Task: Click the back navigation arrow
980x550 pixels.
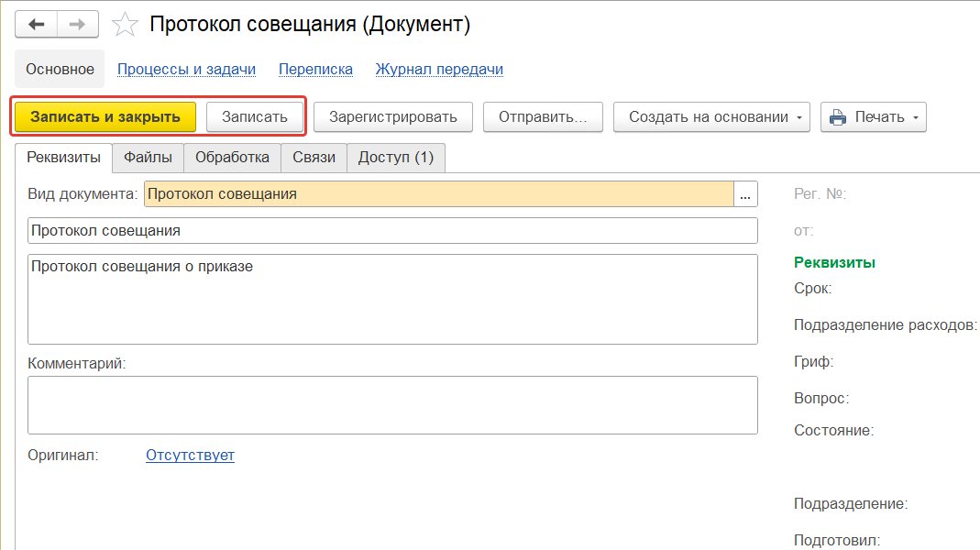Action: point(37,24)
